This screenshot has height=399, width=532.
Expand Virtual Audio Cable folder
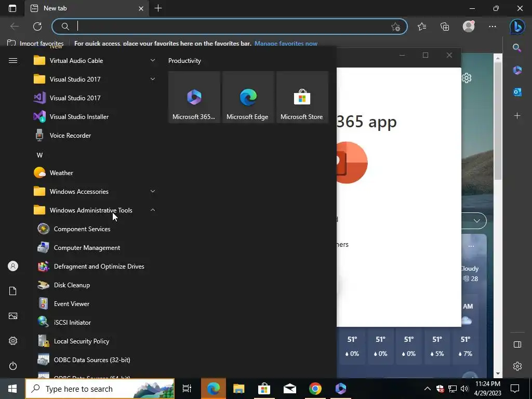pos(153,60)
